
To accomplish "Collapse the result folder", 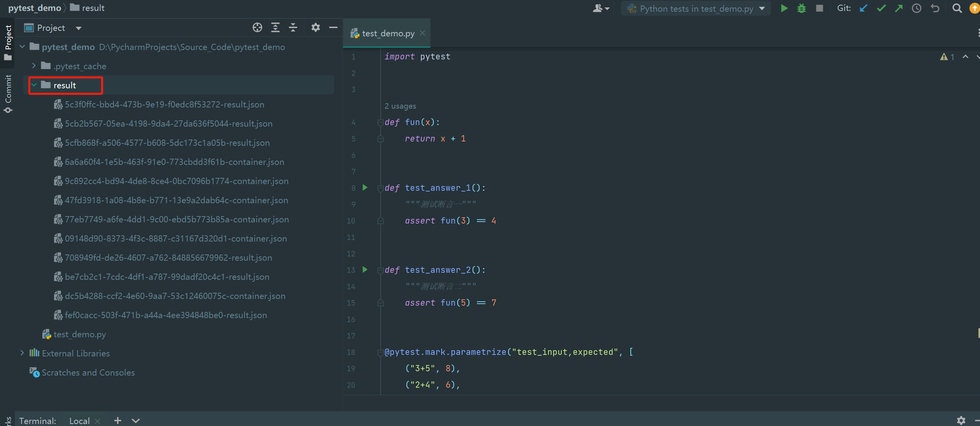I will [34, 85].
